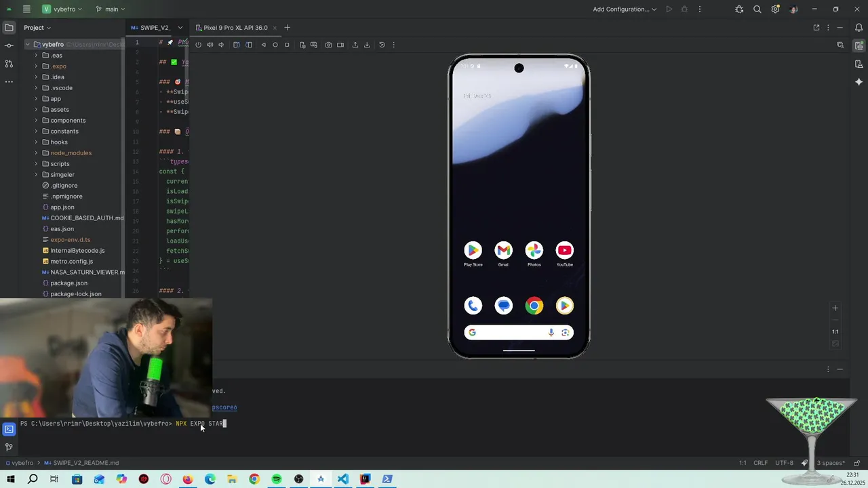Expand the simgeler folder
Screen dimensions: 868x488
(x=36, y=175)
